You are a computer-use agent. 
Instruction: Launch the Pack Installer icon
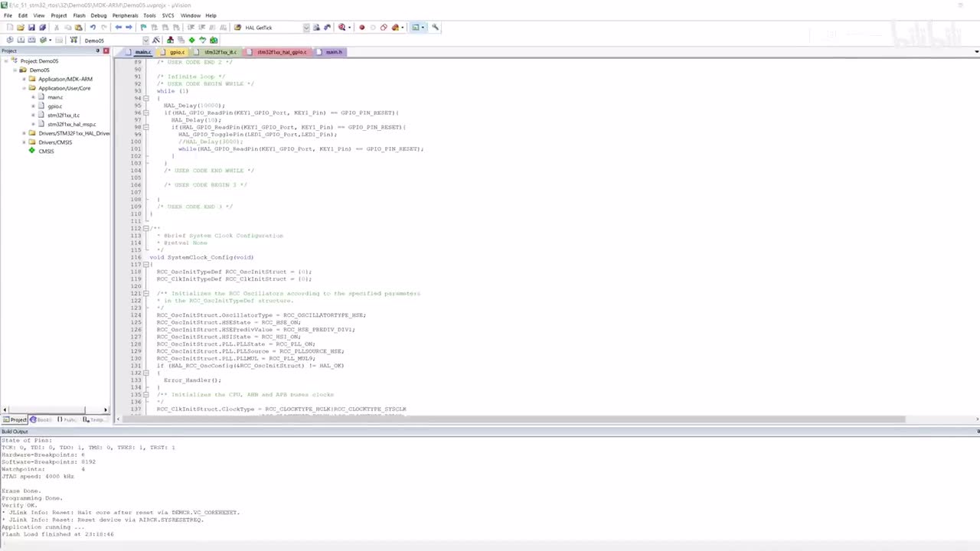click(214, 40)
